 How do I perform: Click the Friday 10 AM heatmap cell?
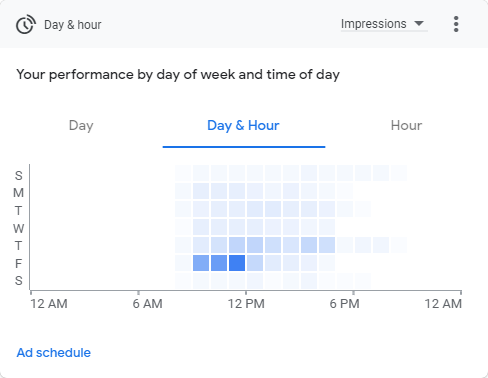coord(219,263)
